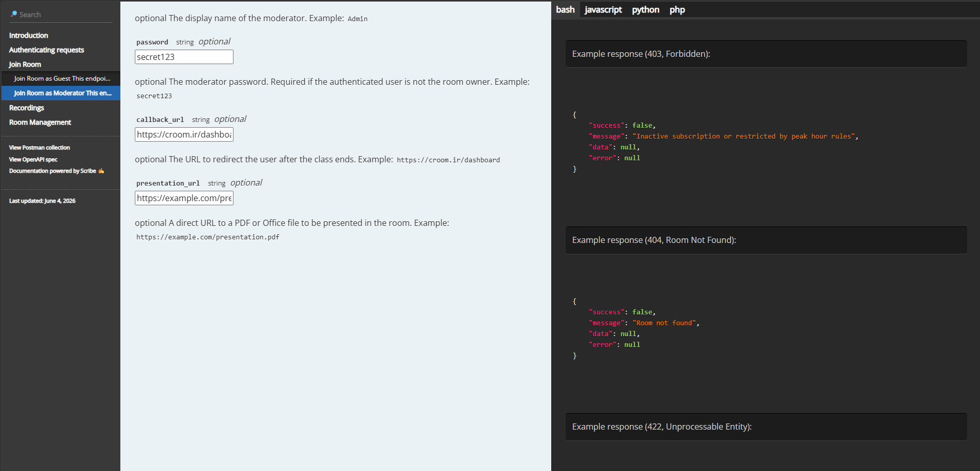Focus the Search field in sidebar
Screen dimensions: 980x471
click(x=60, y=14)
